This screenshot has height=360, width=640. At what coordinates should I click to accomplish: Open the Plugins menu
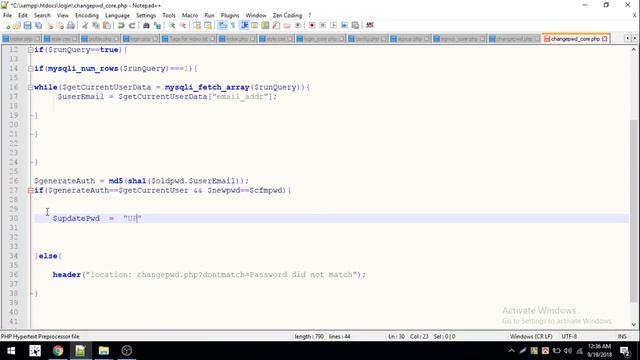(230, 16)
